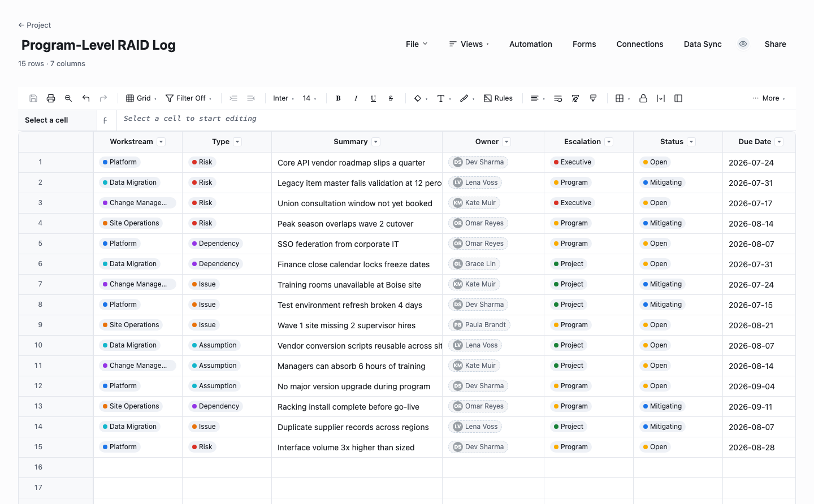This screenshot has width=814, height=504.
Task: Open the Forms menu item
Action: (x=584, y=44)
